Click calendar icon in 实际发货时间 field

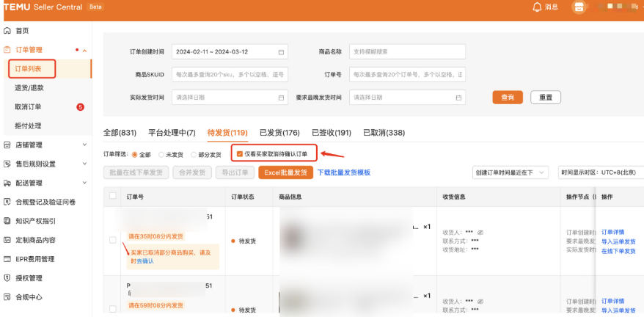click(x=281, y=98)
